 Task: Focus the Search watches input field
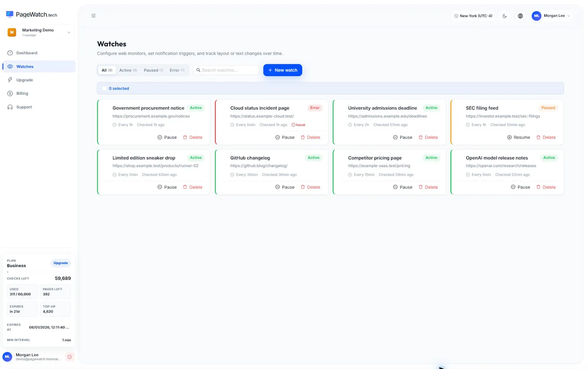(226, 70)
